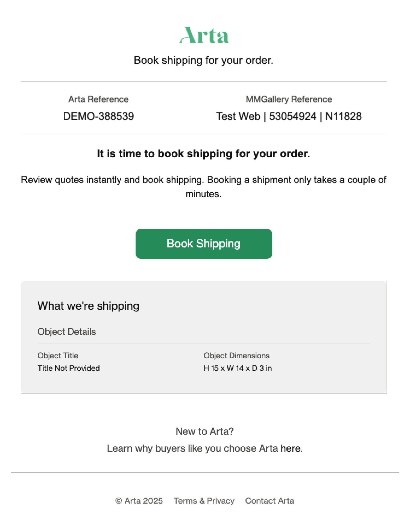Open the Contact Arta link
Screen dimensions: 410x532
tap(270, 501)
